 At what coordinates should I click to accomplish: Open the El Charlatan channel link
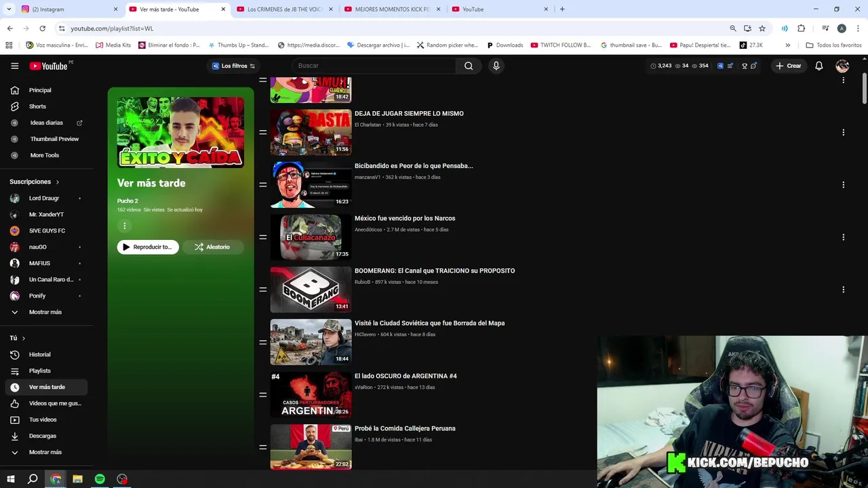point(368,125)
